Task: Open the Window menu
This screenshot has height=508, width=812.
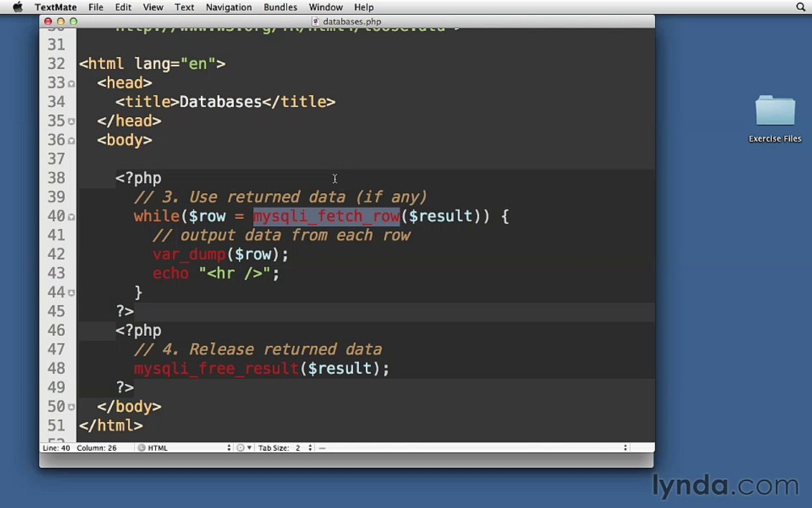Action: click(326, 7)
